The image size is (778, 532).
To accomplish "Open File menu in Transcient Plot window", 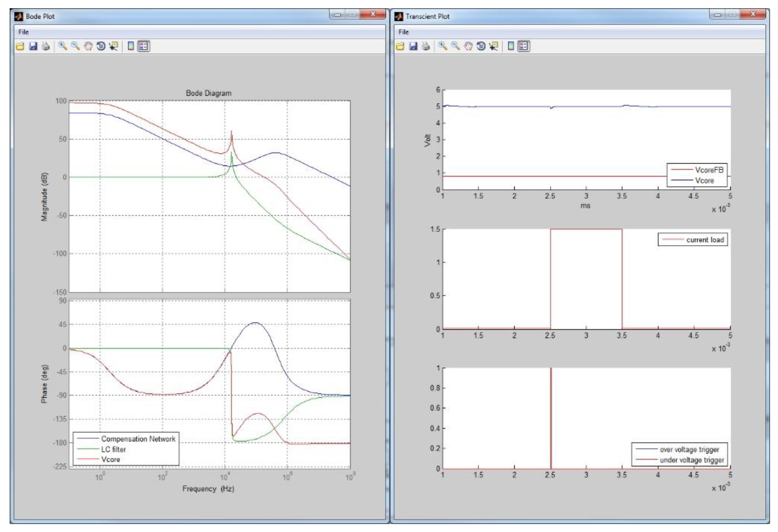I will click(x=403, y=32).
